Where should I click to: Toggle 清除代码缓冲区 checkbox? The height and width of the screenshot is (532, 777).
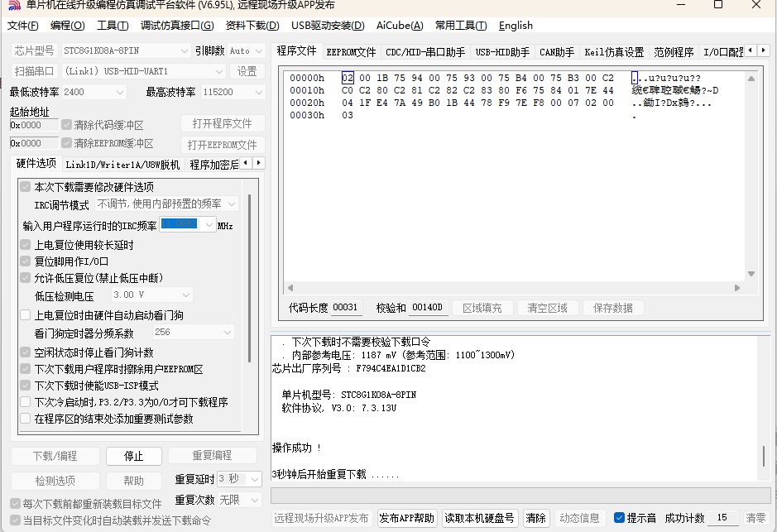pos(66,125)
